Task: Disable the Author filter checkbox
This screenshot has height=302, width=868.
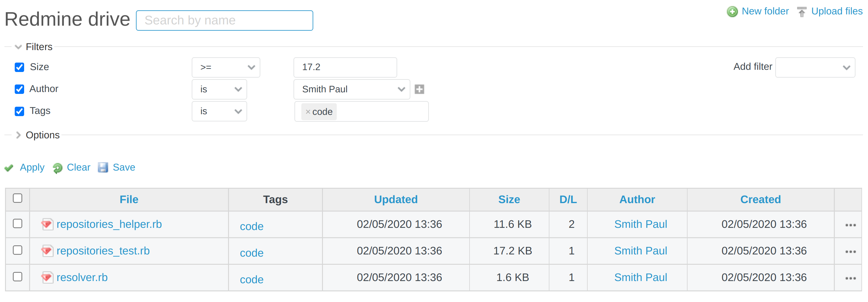Action: point(19,89)
